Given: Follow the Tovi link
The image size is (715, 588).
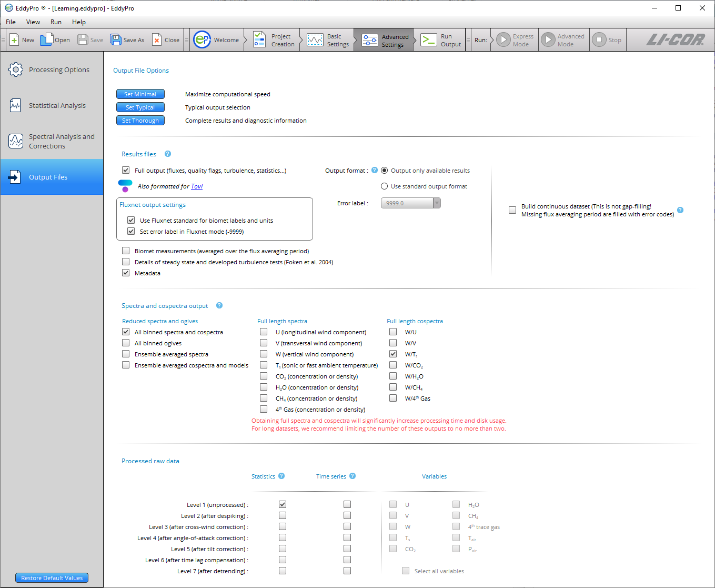Looking at the screenshot, I should point(197,186).
